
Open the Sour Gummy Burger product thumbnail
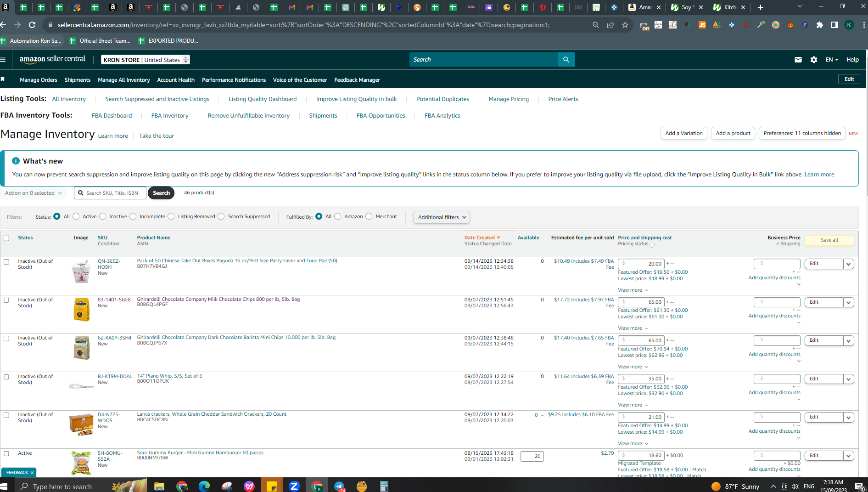coord(81,463)
